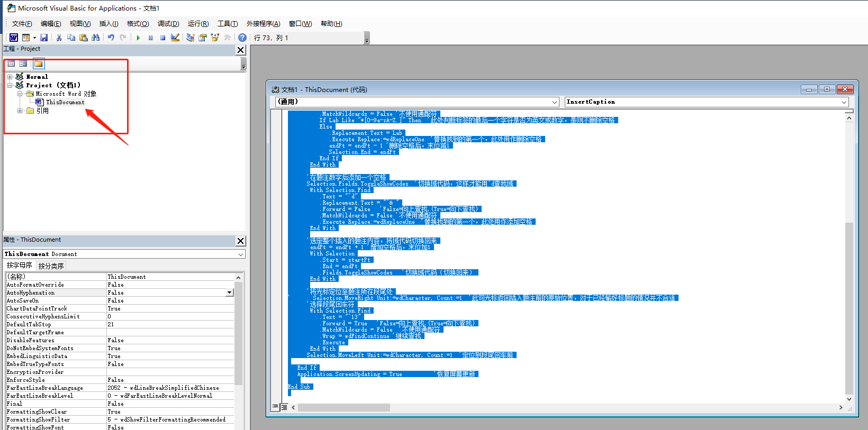Open the ThisDocument object dropdown in Properties

[241, 254]
